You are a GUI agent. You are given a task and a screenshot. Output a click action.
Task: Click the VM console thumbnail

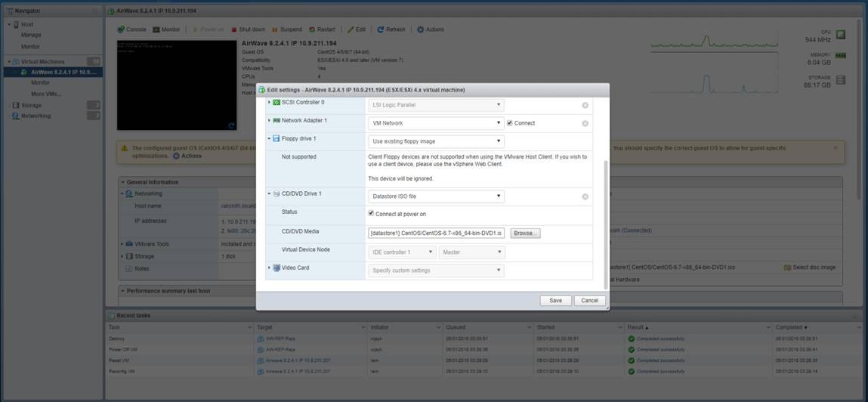(x=177, y=85)
